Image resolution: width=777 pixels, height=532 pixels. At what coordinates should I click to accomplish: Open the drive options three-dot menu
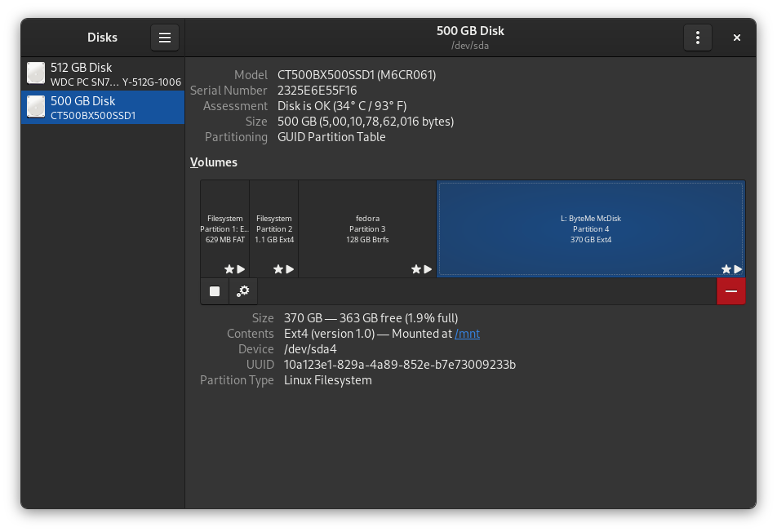[698, 38]
